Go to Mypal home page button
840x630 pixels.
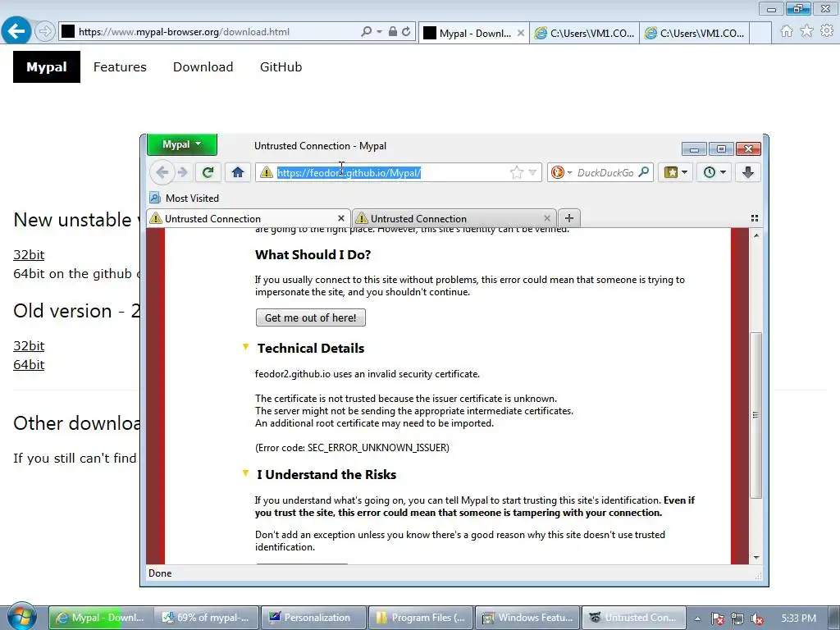click(x=238, y=172)
